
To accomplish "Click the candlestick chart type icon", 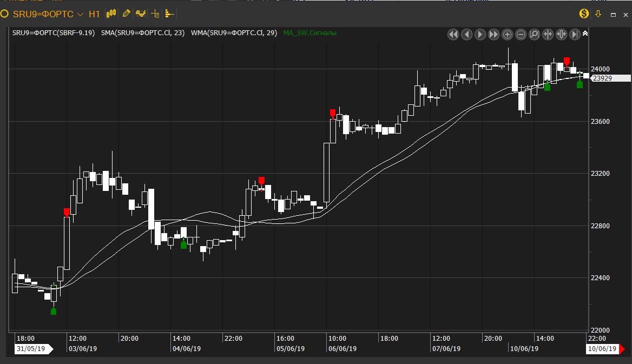I will pyautogui.click(x=111, y=14).
